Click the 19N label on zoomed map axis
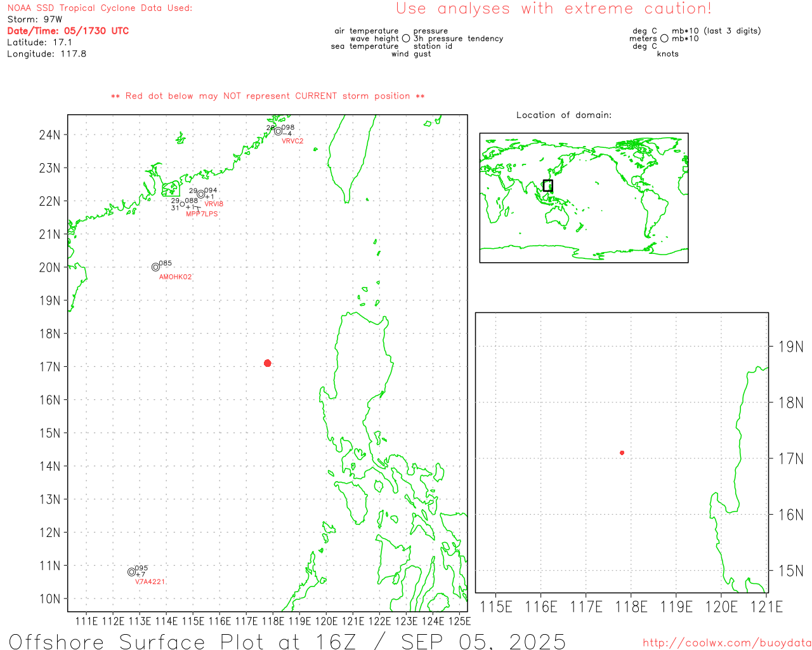Image resolution: width=812 pixels, height=650 pixels. [790, 347]
